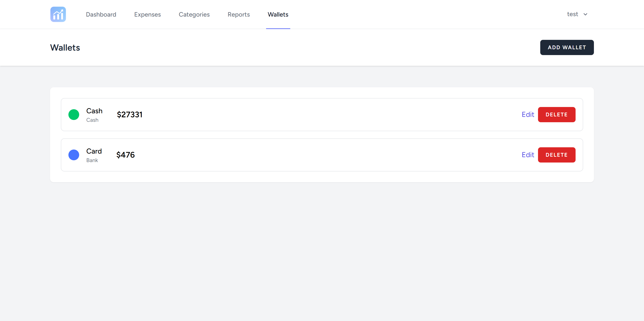Click the $27331 balance amount

pyautogui.click(x=129, y=115)
